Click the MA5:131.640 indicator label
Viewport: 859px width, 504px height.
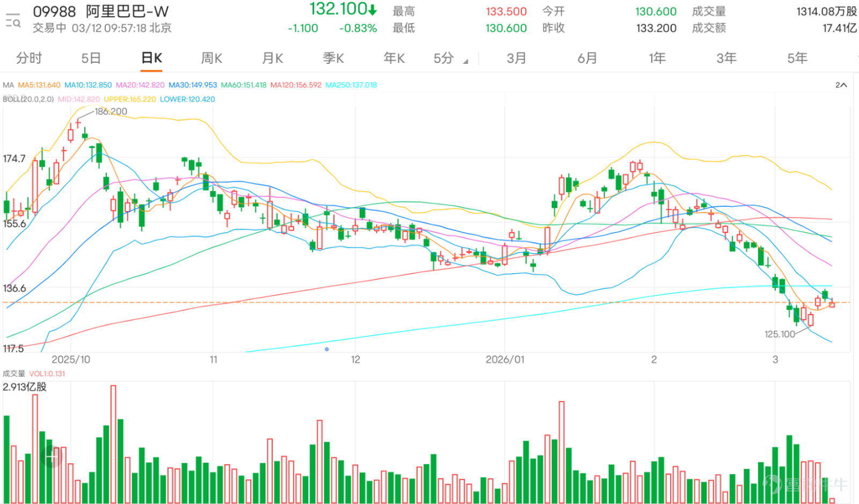click(39, 85)
